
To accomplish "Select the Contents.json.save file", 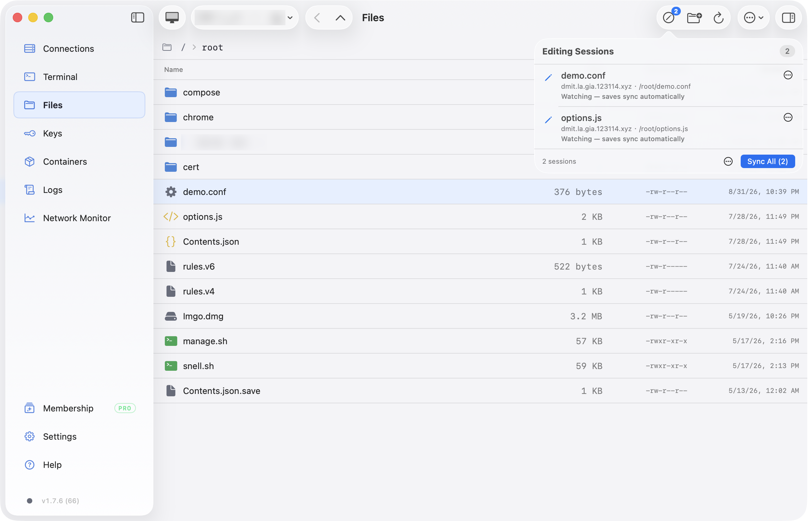I will coord(480,391).
